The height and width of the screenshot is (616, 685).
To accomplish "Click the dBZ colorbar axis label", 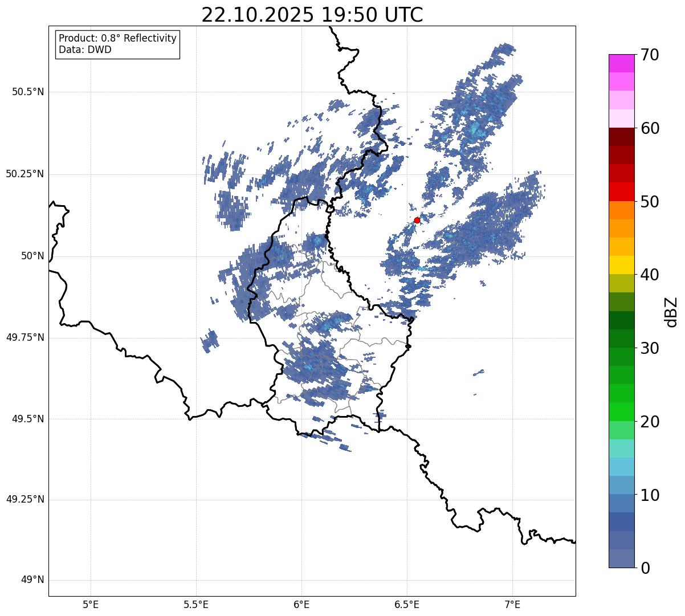I will (671, 312).
